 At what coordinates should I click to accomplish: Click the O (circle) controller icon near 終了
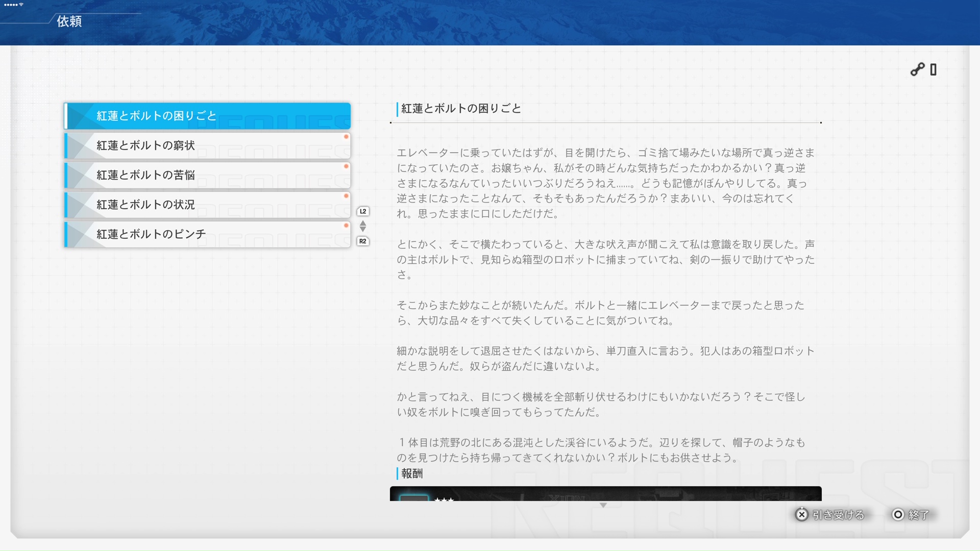898,515
